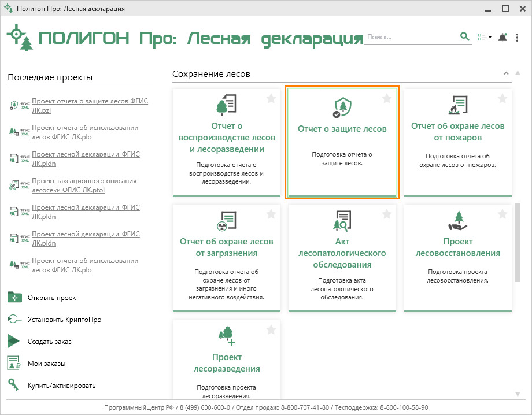Select Купить/активировать text

[61, 386]
